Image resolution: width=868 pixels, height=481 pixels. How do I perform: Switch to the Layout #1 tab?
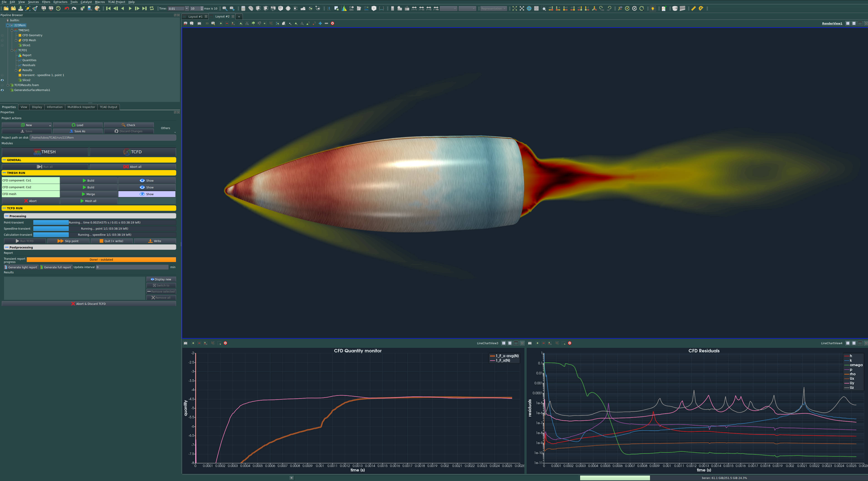point(195,17)
